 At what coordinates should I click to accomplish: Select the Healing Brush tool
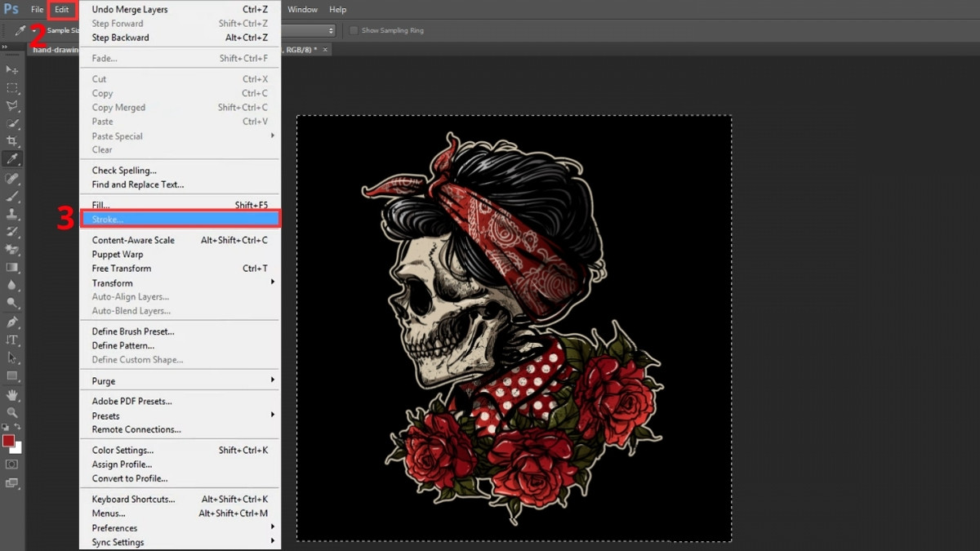tap(12, 178)
